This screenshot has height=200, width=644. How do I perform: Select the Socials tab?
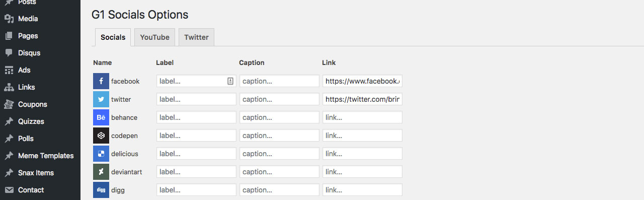(113, 37)
